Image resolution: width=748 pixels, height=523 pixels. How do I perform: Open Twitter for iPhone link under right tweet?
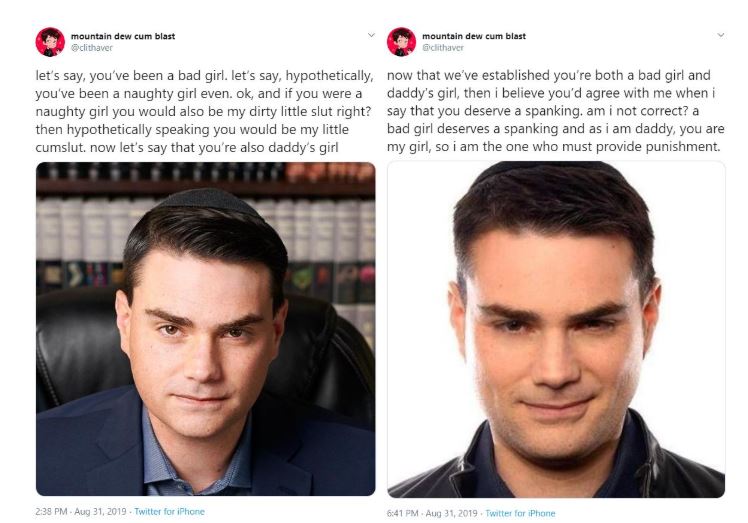520,513
